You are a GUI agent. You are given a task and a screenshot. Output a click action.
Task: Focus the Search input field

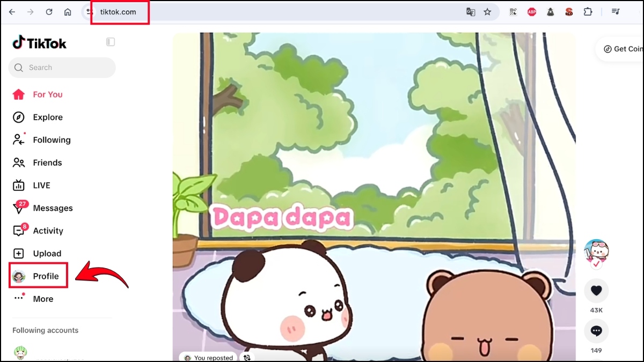(x=62, y=68)
